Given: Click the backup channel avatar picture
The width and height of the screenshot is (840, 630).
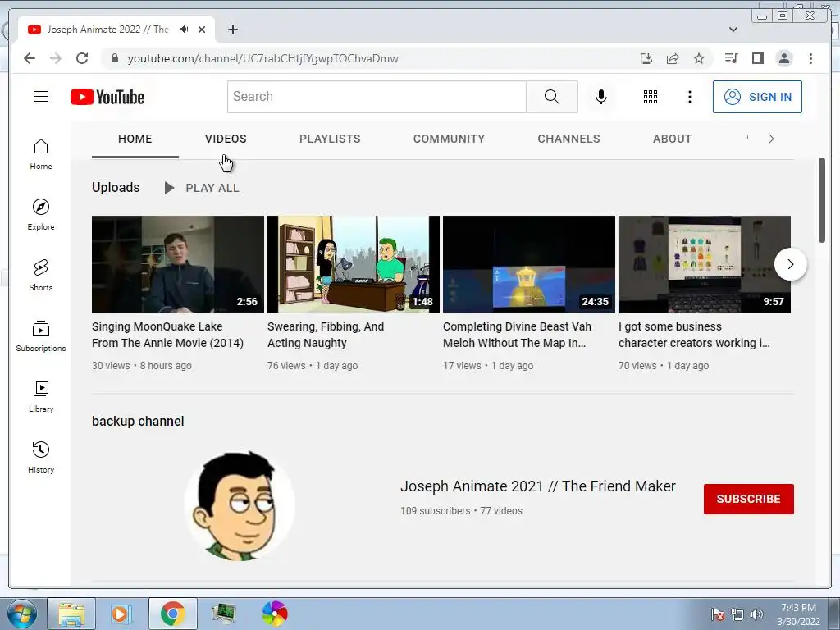Looking at the screenshot, I should click(x=240, y=505).
